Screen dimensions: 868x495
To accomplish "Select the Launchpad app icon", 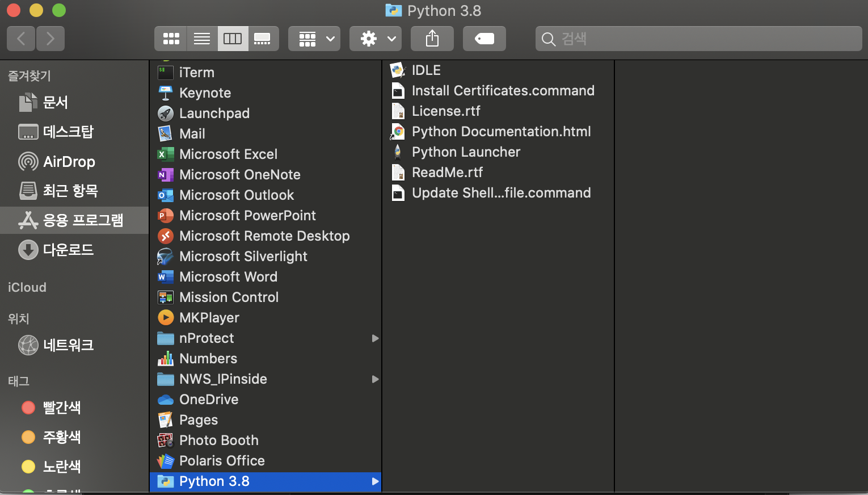I will 165,114.
